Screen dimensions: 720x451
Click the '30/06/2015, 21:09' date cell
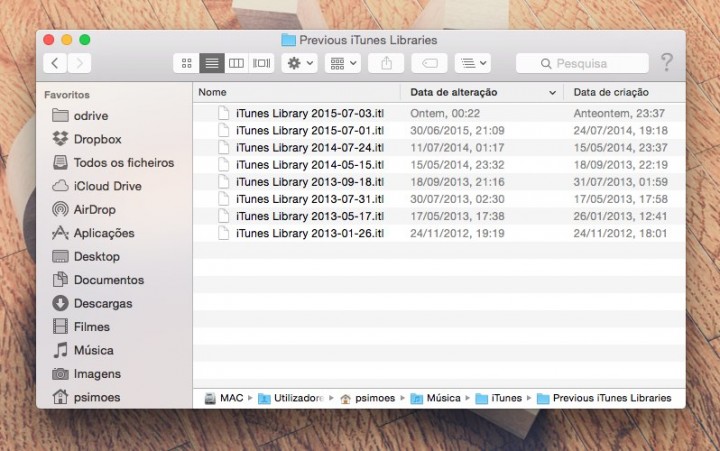[457, 130]
